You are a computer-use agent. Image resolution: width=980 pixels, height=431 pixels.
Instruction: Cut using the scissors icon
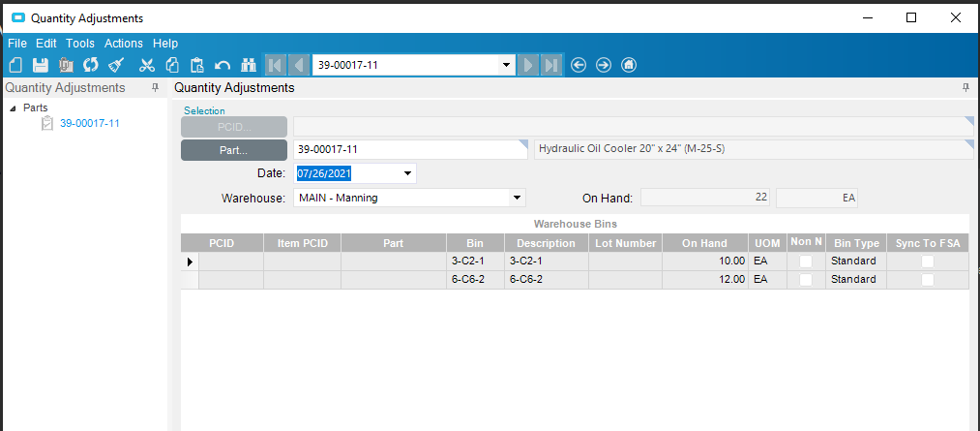[147, 65]
